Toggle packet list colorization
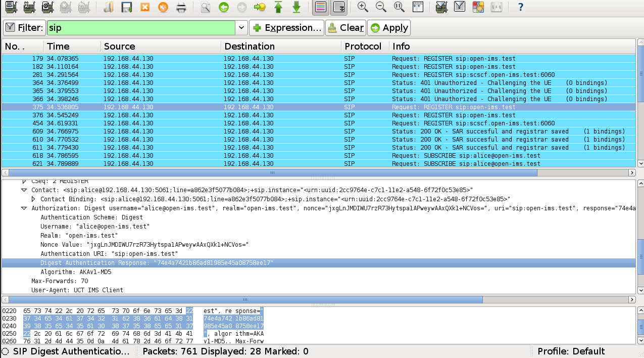The width and height of the screenshot is (644, 358). (320, 7)
